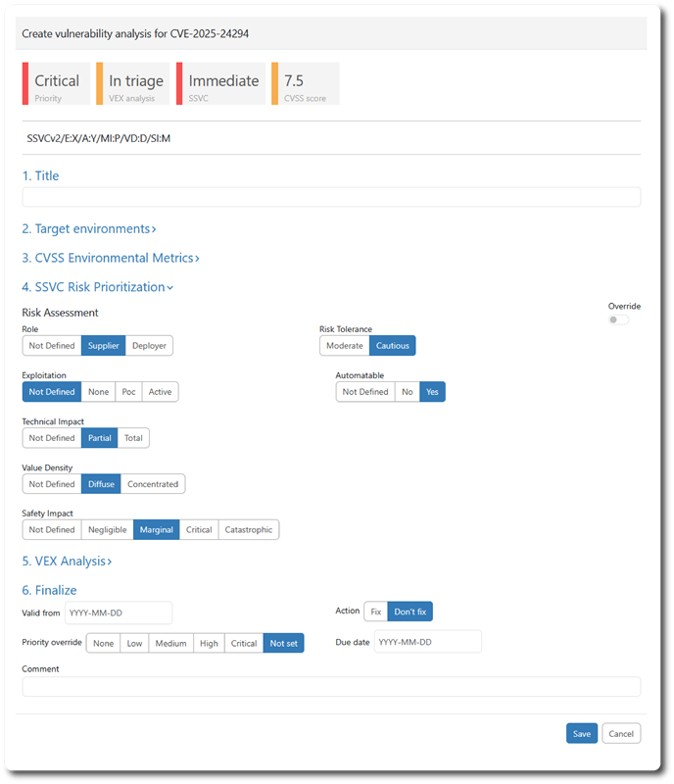
Task: Set Value Density to Concentrated
Action: point(153,483)
